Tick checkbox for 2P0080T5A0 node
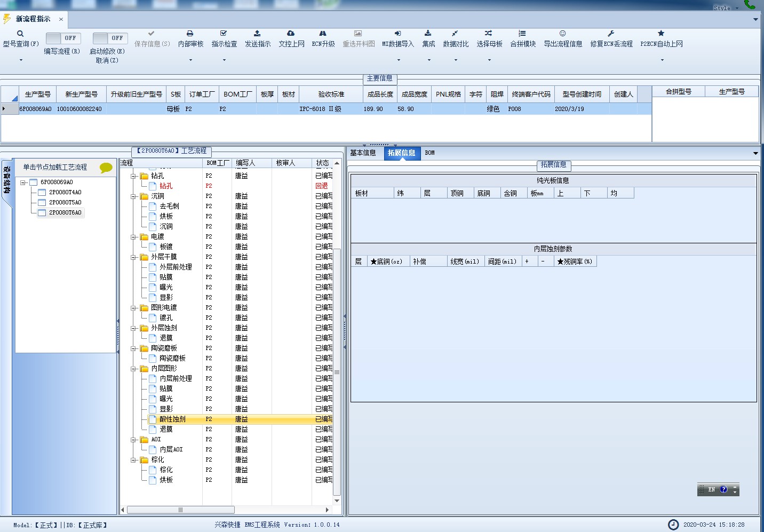Screen dimensions: 764x532 [42, 202]
